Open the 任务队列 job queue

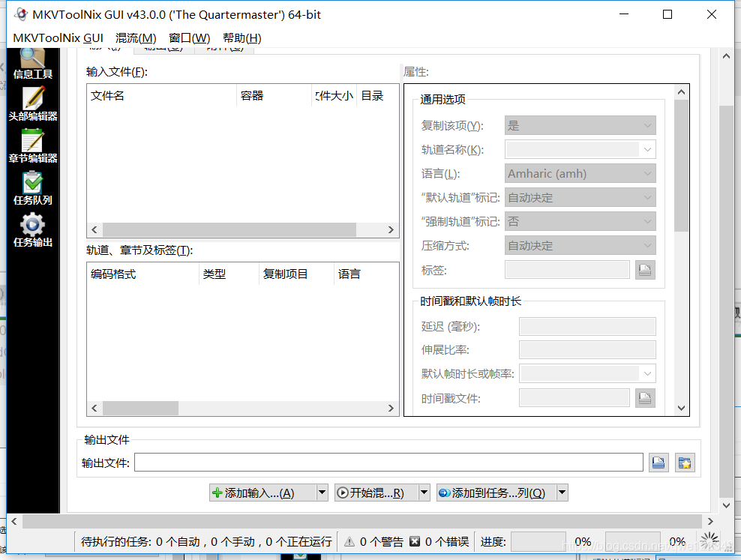32,188
